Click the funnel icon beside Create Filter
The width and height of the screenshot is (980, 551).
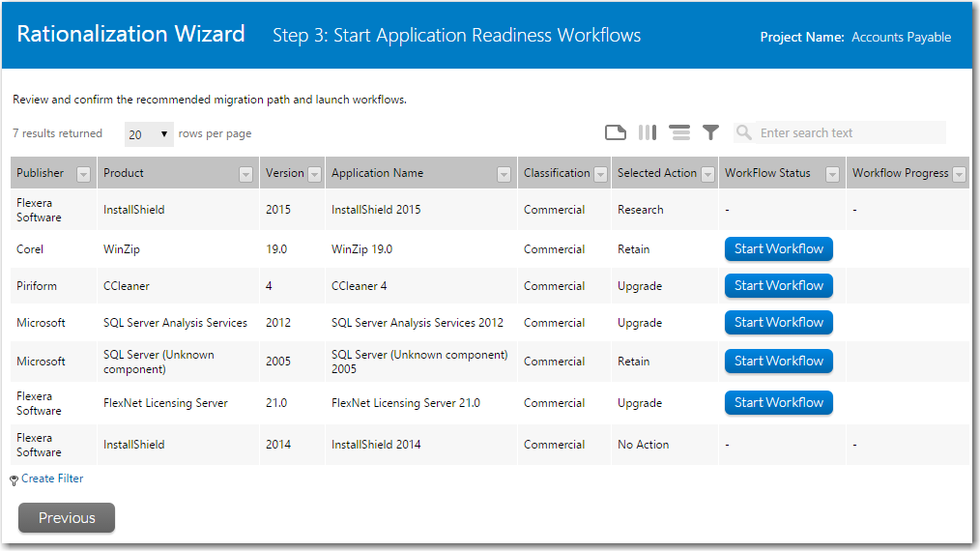pos(14,480)
